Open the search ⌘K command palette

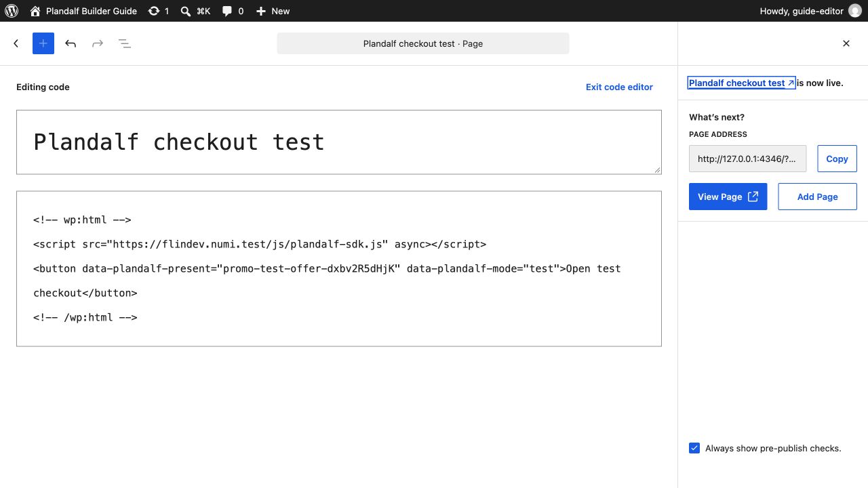195,11
